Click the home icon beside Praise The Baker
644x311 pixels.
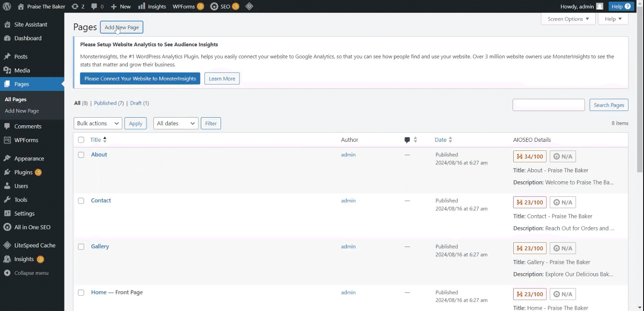21,6
